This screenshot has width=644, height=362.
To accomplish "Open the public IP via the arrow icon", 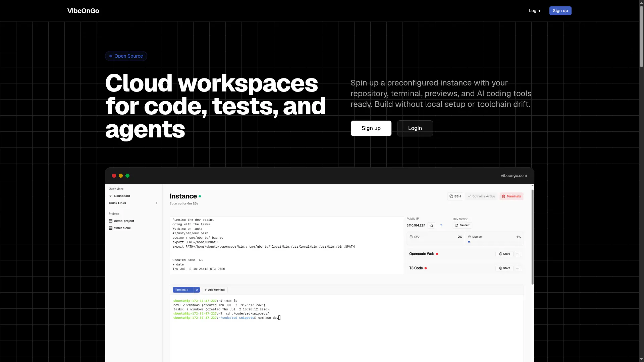I will pos(441,226).
